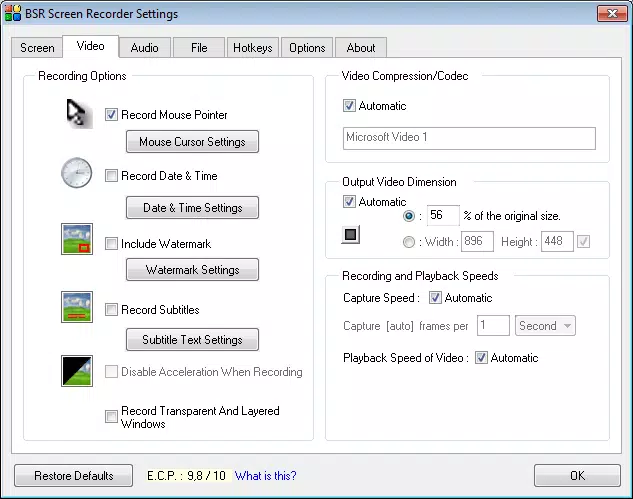Toggle Automatic under Output Video Dimension

click(349, 201)
